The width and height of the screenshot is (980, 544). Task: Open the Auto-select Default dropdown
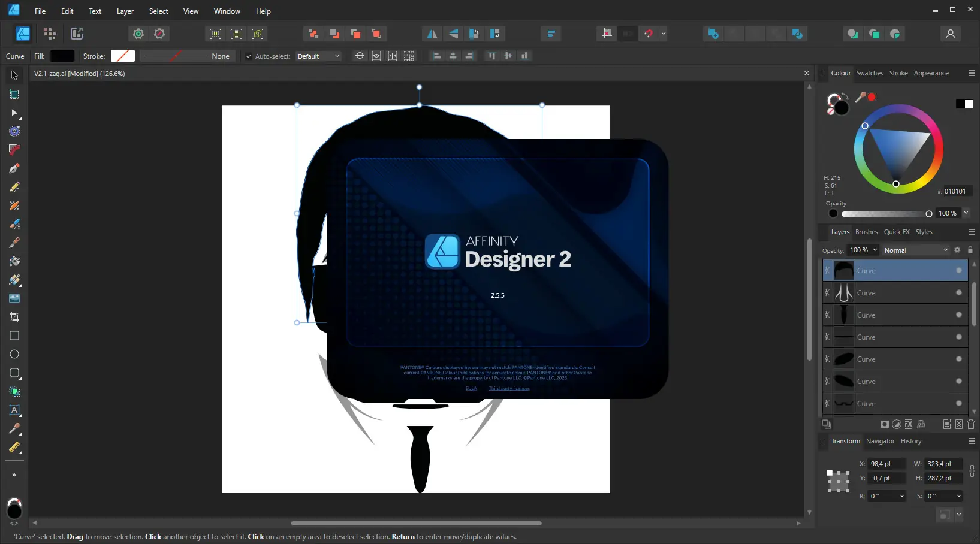(x=318, y=56)
